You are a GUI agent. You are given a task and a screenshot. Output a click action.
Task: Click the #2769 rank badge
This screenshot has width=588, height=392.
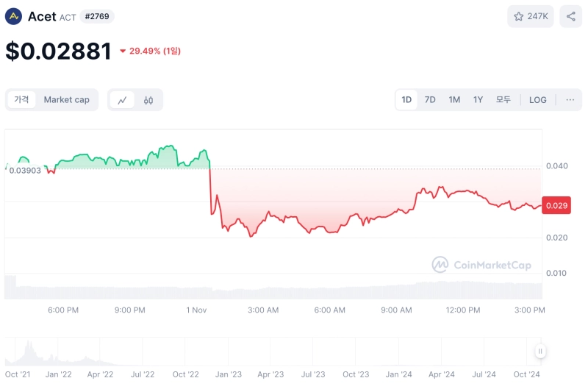pos(97,16)
